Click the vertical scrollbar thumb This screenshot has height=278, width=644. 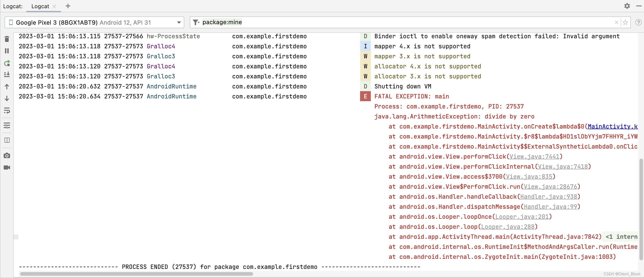(641, 209)
